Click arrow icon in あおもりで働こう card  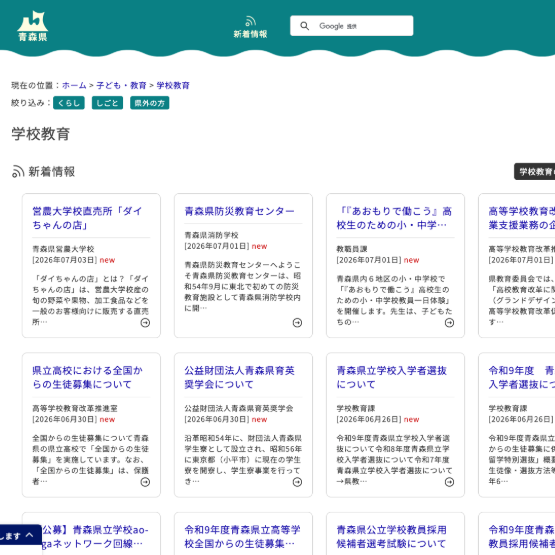[449, 322]
